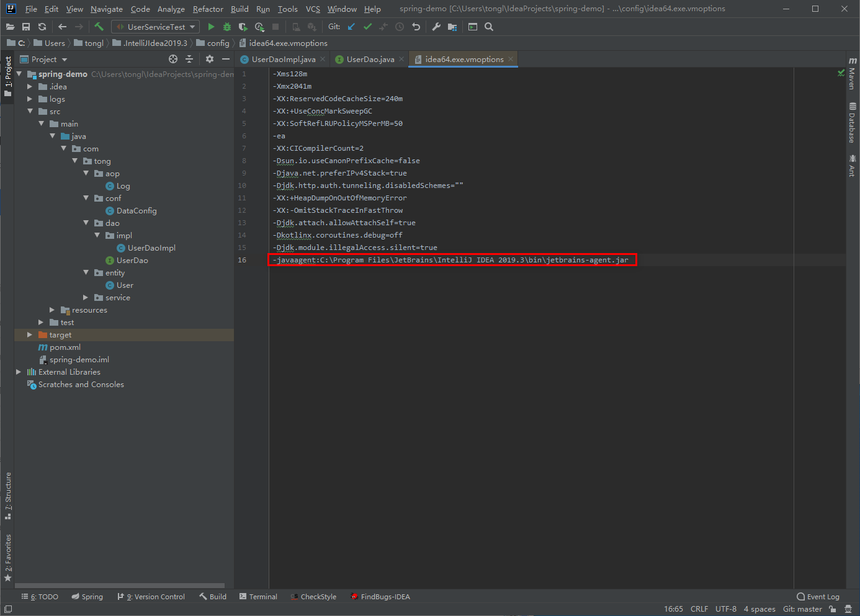The height and width of the screenshot is (616, 860).
Task: Toggle the 7: Structure side tool window
Action: [7, 496]
